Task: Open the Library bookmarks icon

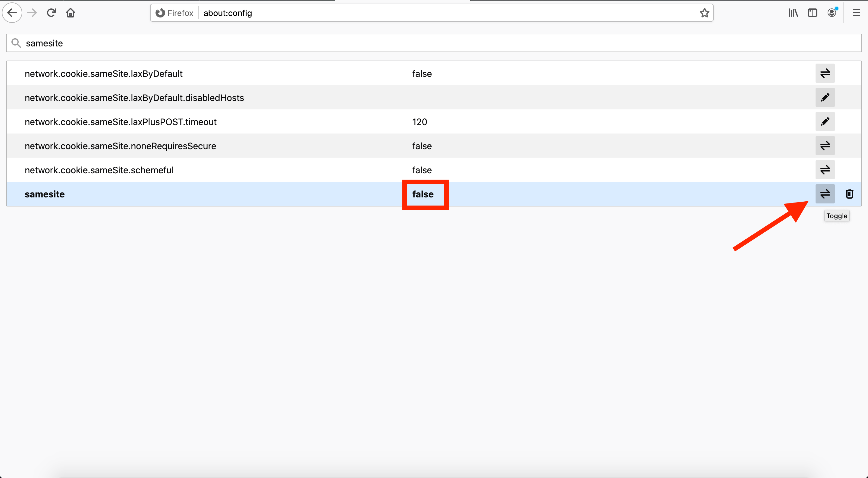Action: click(x=793, y=13)
